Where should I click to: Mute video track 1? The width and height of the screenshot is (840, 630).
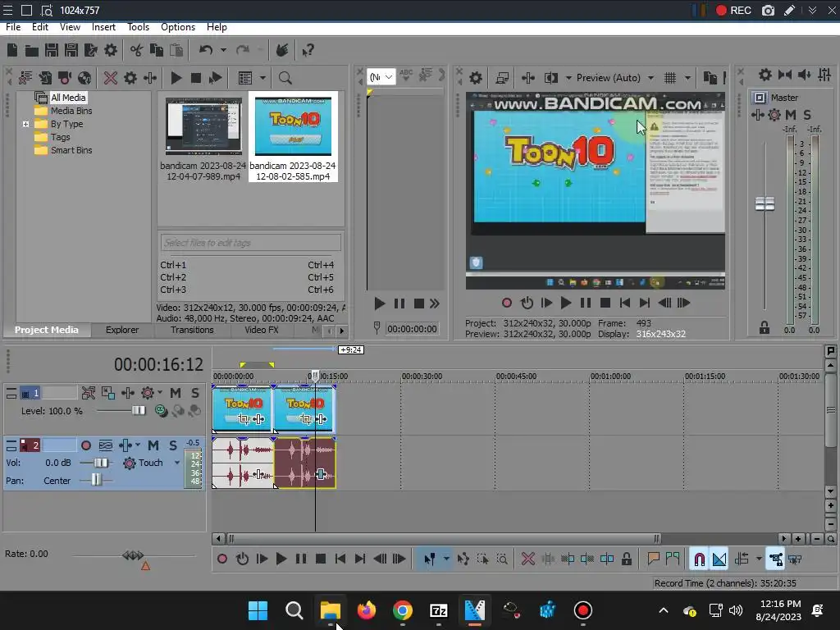click(x=176, y=393)
